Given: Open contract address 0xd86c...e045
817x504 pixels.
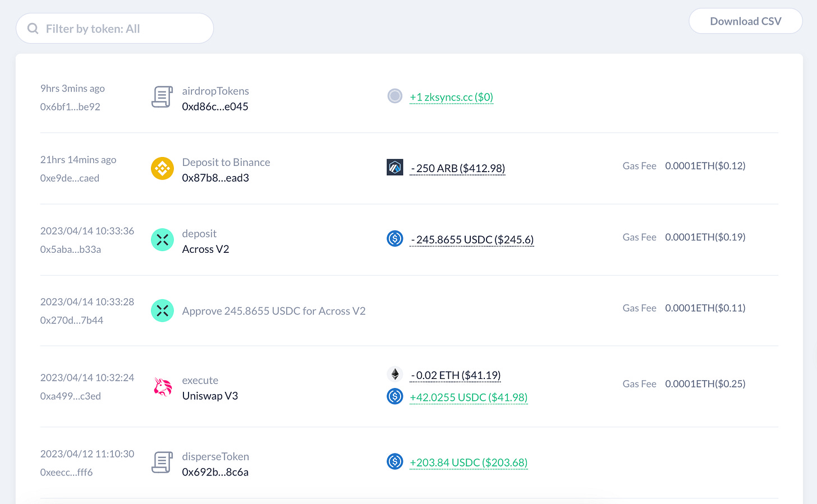Looking at the screenshot, I should (215, 107).
